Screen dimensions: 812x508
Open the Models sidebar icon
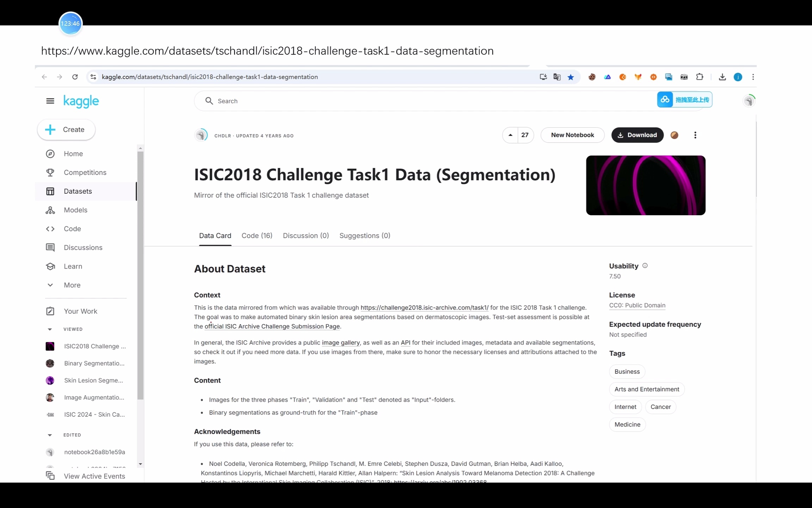tap(50, 210)
